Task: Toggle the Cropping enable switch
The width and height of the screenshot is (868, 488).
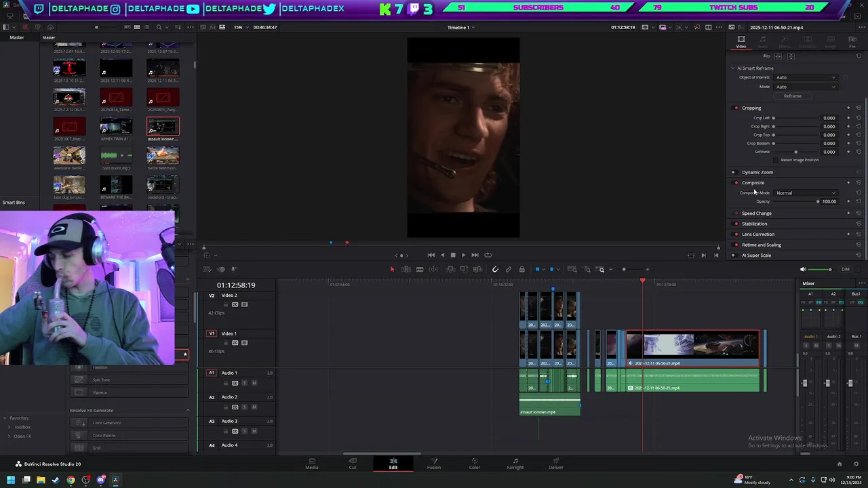Action: click(735, 108)
